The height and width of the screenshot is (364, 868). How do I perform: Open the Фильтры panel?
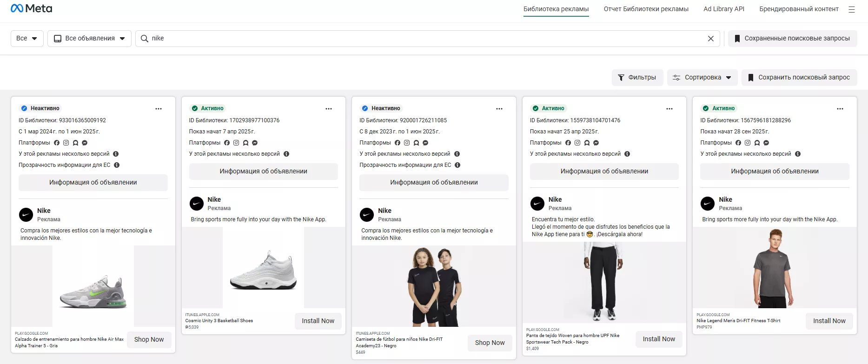tap(637, 78)
